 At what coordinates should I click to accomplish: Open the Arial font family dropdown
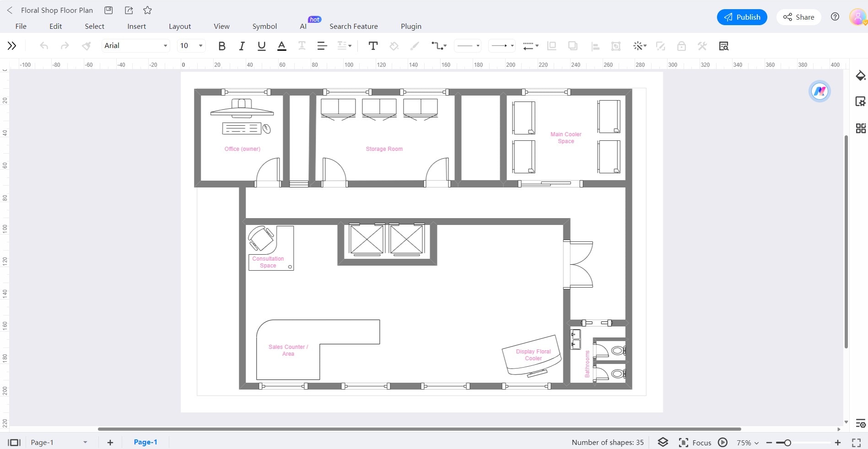coord(136,46)
